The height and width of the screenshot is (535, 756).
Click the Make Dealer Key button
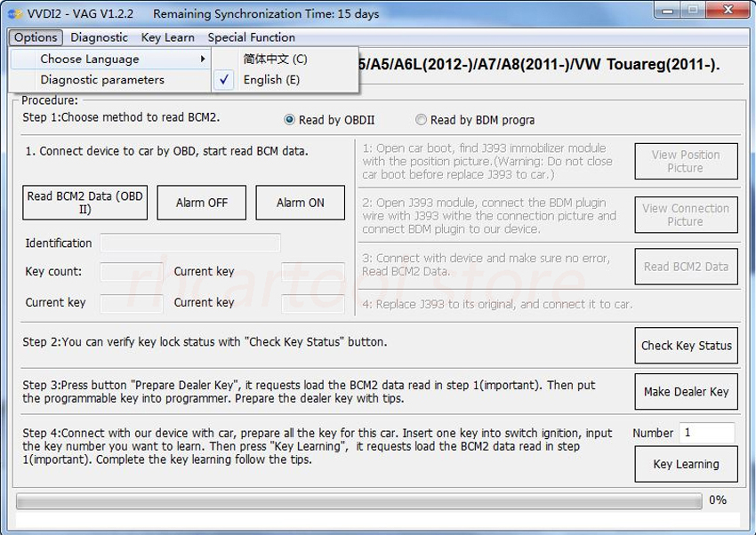tap(686, 392)
